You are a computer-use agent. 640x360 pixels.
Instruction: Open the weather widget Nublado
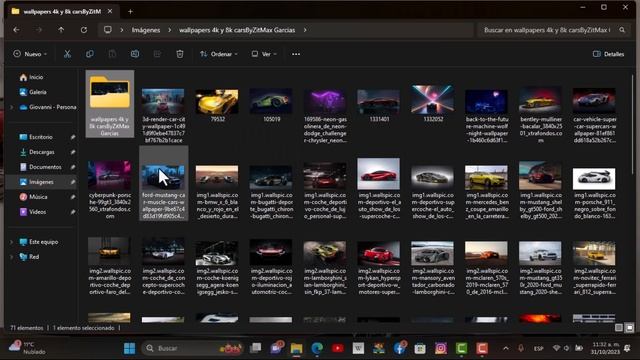click(28, 348)
